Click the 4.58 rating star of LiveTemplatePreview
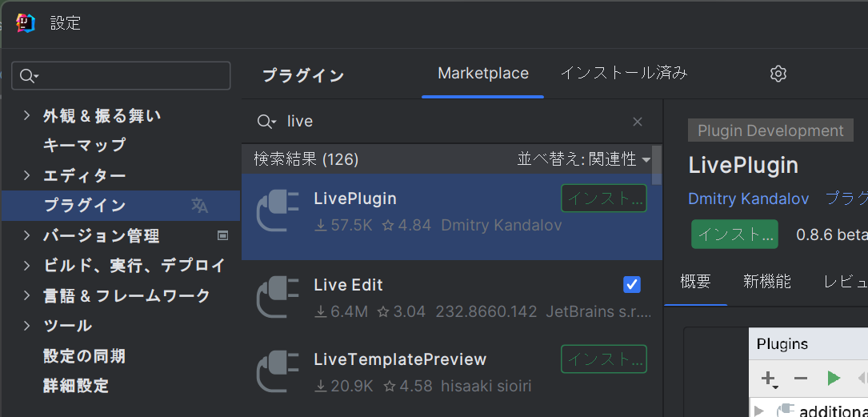The height and width of the screenshot is (417, 868). (x=390, y=386)
